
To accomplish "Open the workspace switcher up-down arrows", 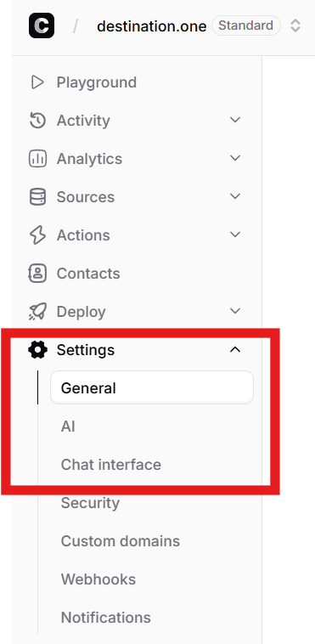I will [x=295, y=25].
